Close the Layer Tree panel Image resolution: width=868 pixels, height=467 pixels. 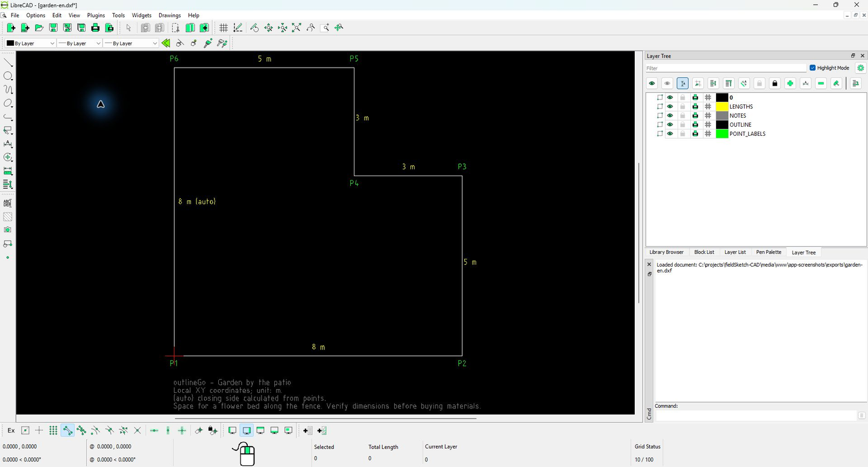(x=862, y=56)
